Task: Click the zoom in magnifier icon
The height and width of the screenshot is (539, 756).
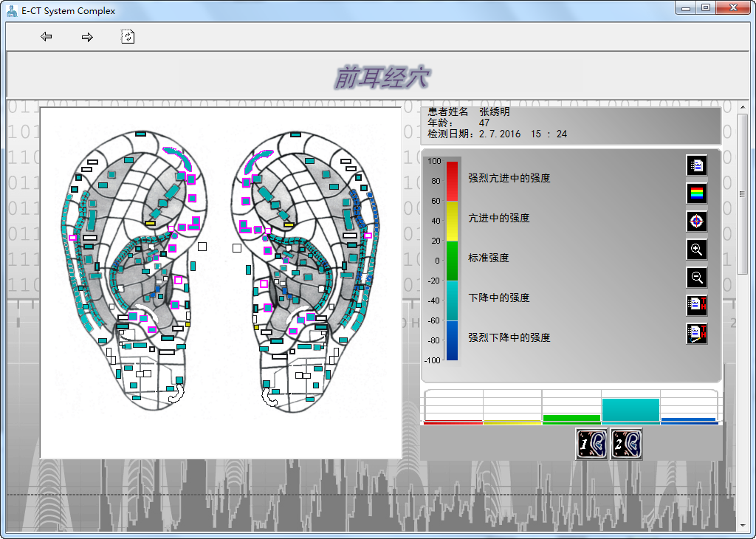Action: pos(696,250)
